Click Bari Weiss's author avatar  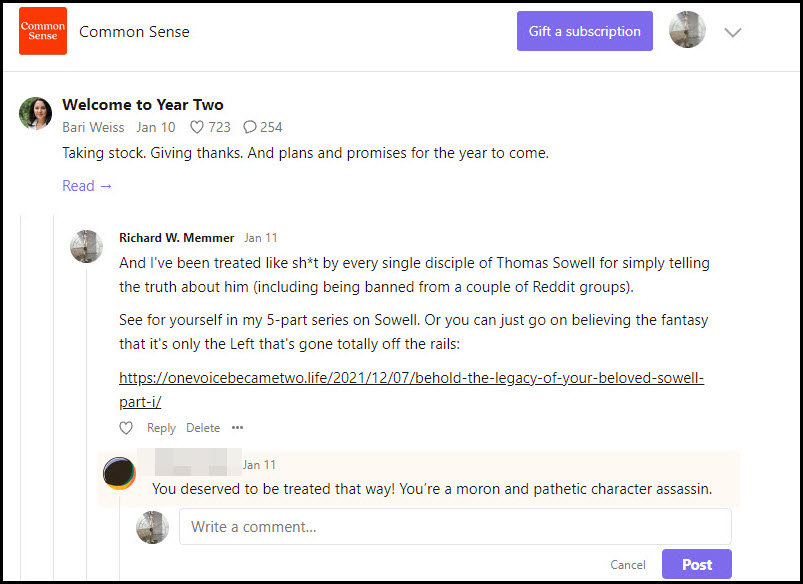coord(36,113)
